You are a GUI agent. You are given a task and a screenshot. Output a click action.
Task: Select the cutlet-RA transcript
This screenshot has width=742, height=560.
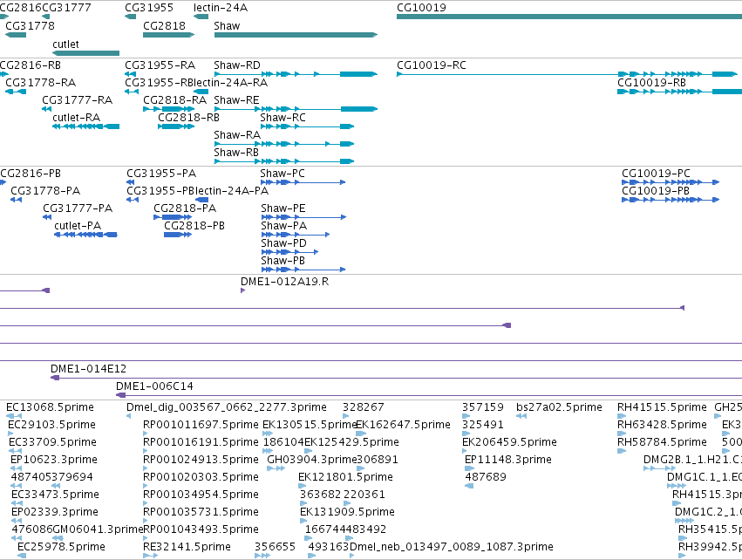pos(85,126)
